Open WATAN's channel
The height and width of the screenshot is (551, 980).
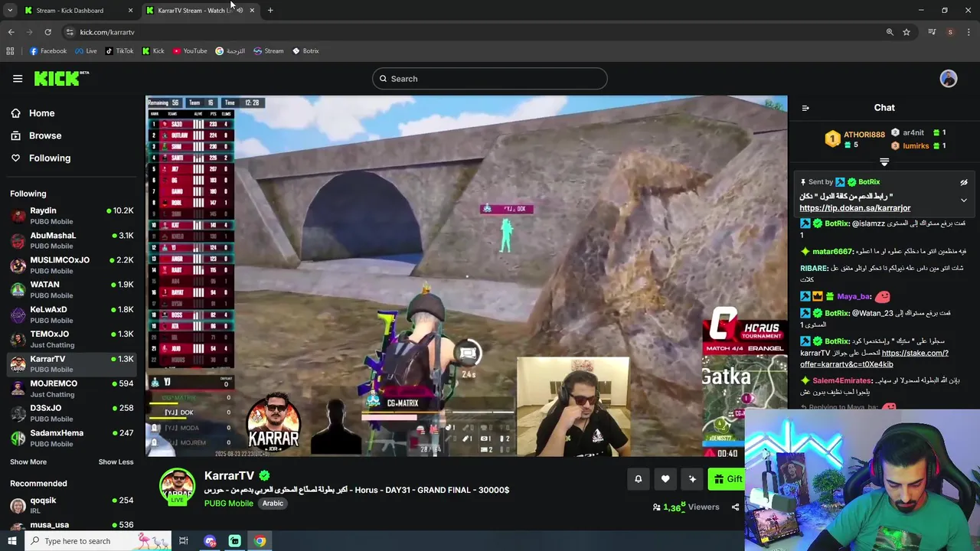coord(72,289)
